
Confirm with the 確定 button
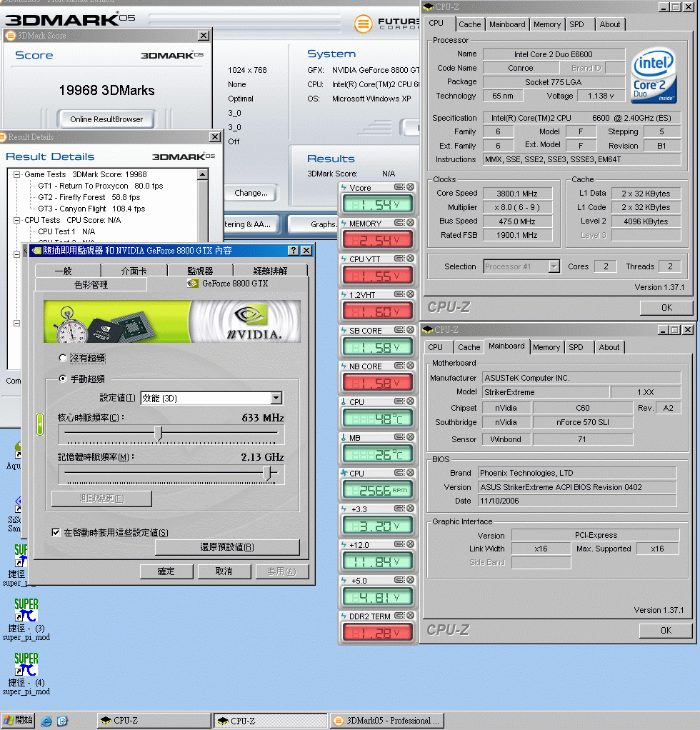pyautogui.click(x=166, y=571)
